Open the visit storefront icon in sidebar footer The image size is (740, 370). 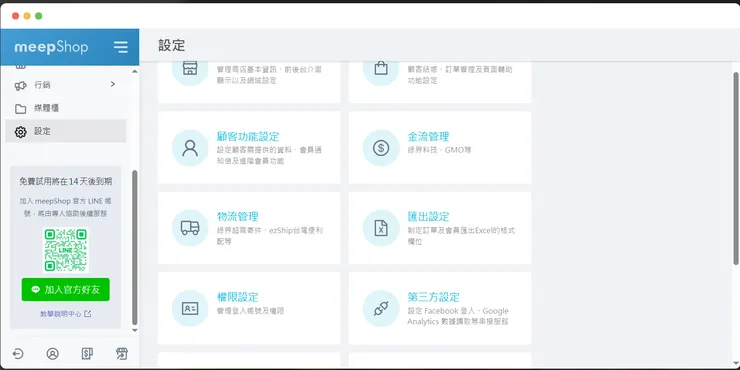pyautogui.click(x=122, y=353)
